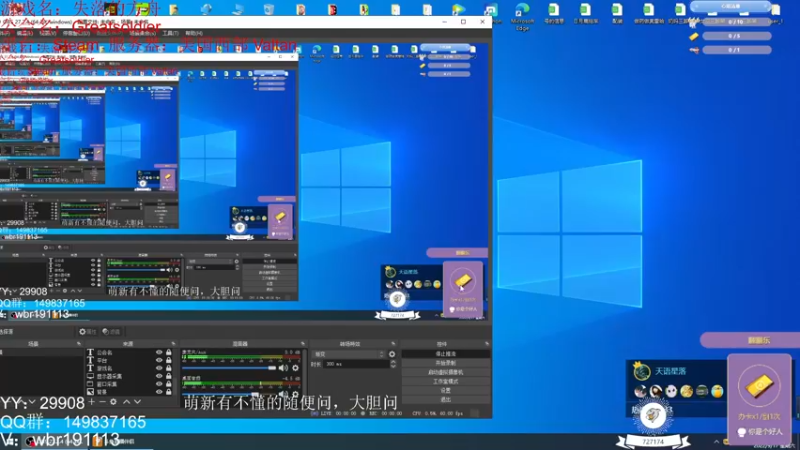Mute the 麦克风/Aux track speaker icon
Viewport: 800px width, 450px height.
283,368
